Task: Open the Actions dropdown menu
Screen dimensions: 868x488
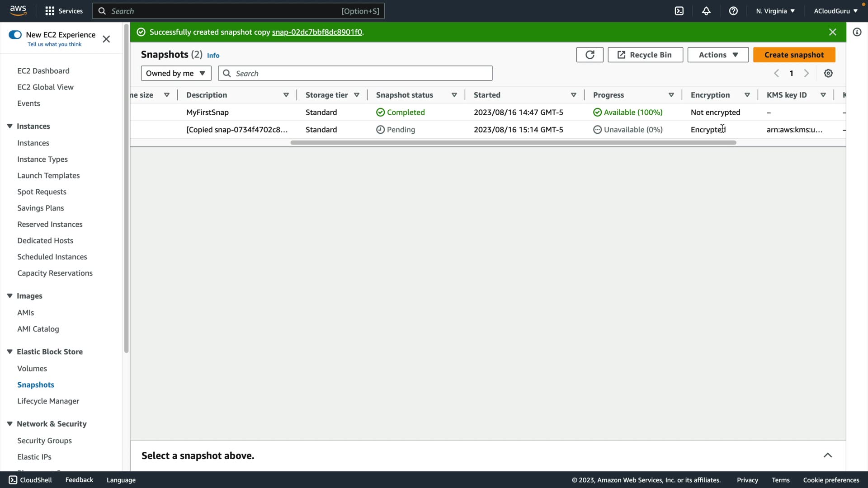Action: 718,55
